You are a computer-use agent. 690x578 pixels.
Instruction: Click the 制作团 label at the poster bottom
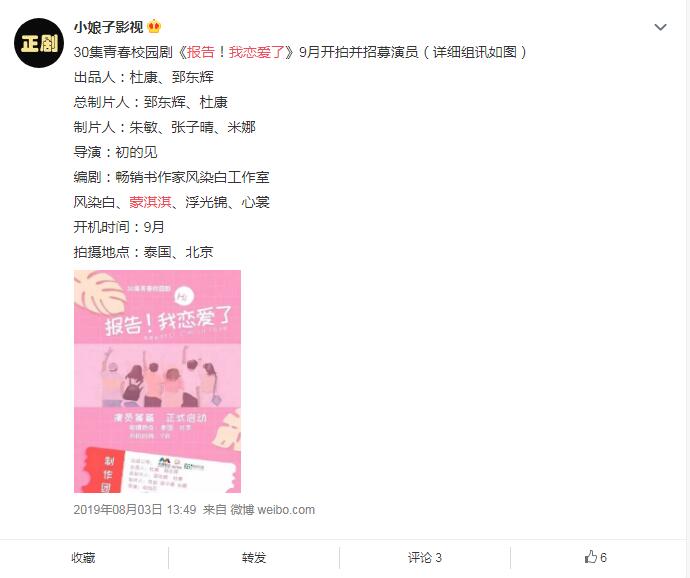(107, 474)
